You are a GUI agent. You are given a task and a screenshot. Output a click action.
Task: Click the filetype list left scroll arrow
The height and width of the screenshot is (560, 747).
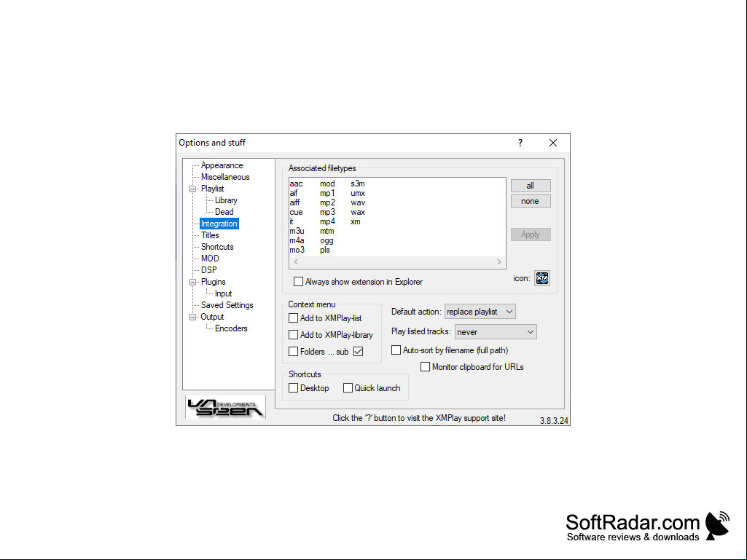coord(297,262)
